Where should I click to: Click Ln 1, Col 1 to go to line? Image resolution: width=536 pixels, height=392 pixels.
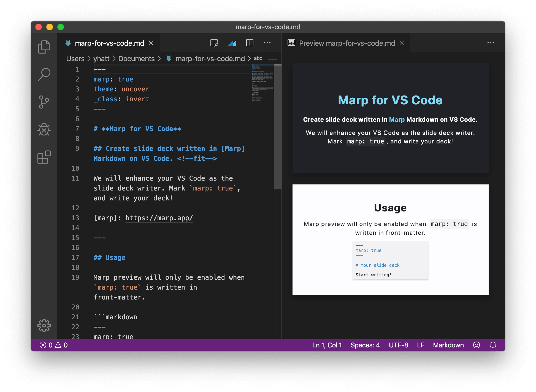tap(326, 345)
